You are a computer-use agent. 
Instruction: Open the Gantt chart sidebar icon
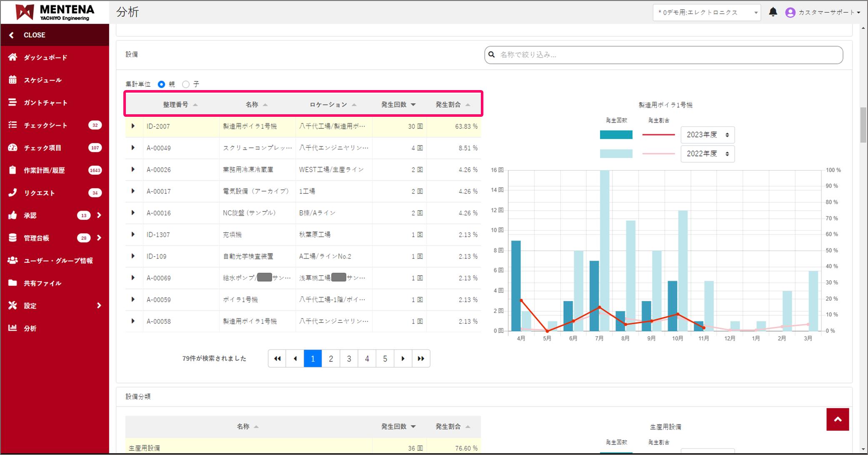click(x=13, y=102)
